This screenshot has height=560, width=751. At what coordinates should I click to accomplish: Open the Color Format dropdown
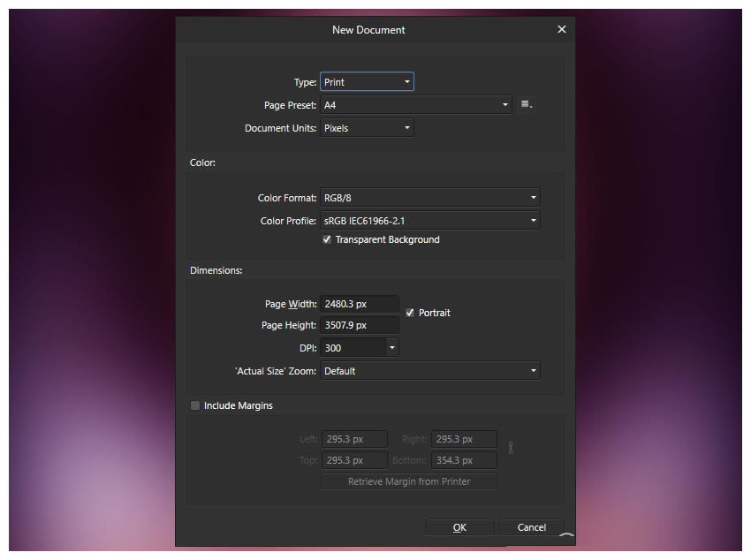pyautogui.click(x=430, y=197)
